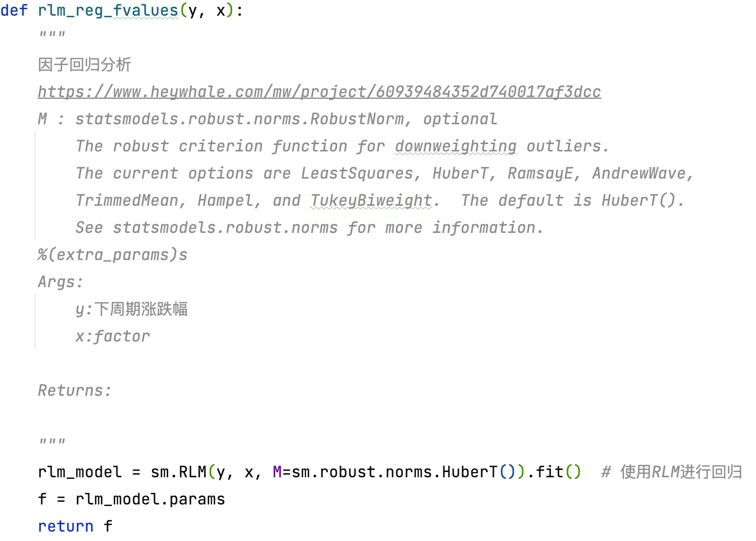This screenshot has width=756, height=541.
Task: Click the x:factor docstring line
Action: tap(113, 336)
